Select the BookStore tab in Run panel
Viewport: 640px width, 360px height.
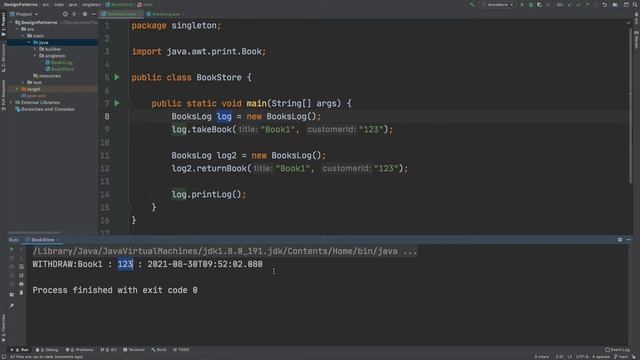click(42, 240)
